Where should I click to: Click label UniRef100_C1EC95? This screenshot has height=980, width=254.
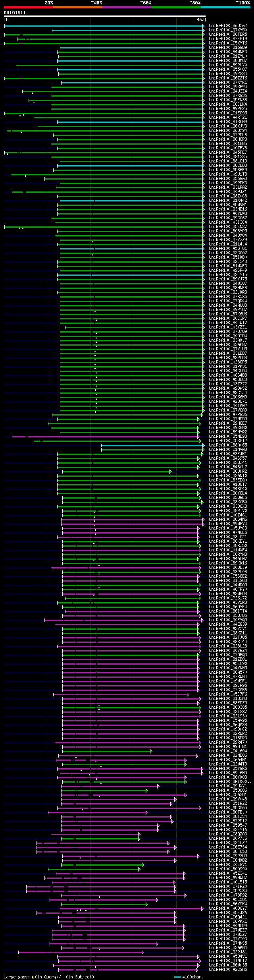coord(228,113)
